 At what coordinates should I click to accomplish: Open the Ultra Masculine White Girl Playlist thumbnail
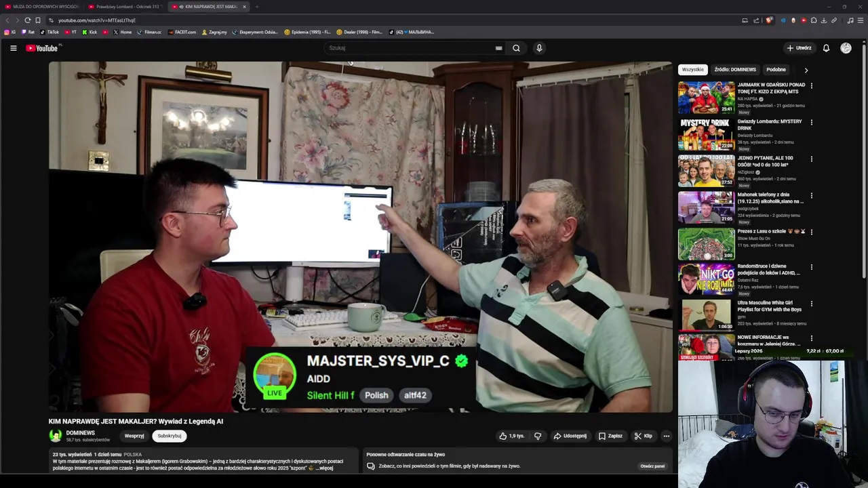pos(706,314)
